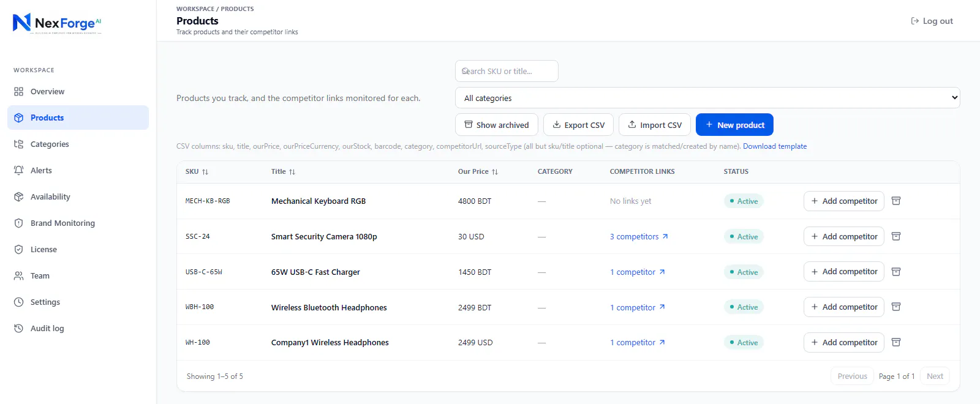980x404 pixels.
Task: Add competitor to Smart Security Camera 1080p
Action: tap(844, 236)
